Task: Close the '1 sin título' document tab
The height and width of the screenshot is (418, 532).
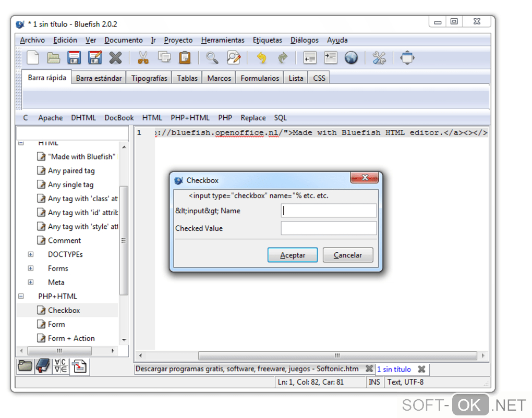Action: 421,369
